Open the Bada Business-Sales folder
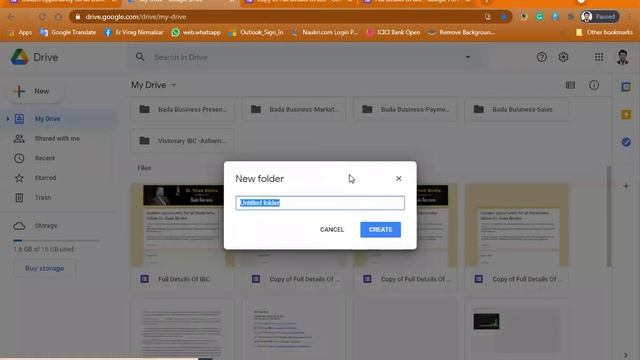The height and width of the screenshot is (360, 640). 517,109
